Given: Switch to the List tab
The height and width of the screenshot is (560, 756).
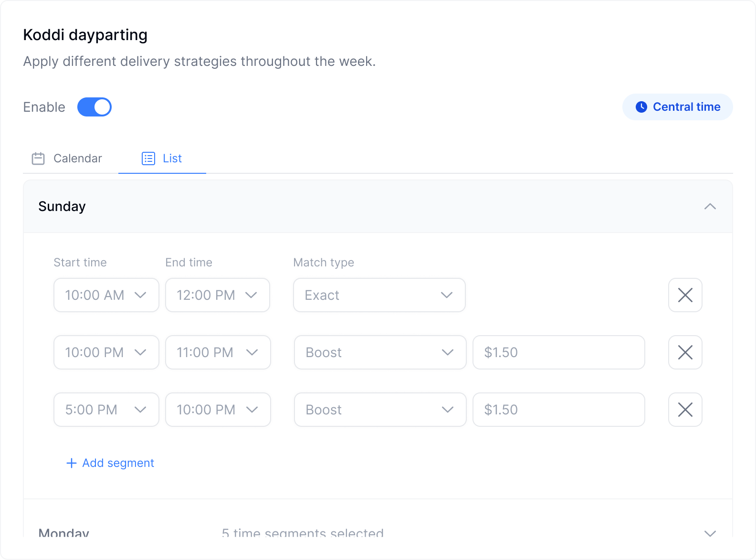Looking at the screenshot, I should coord(162,158).
